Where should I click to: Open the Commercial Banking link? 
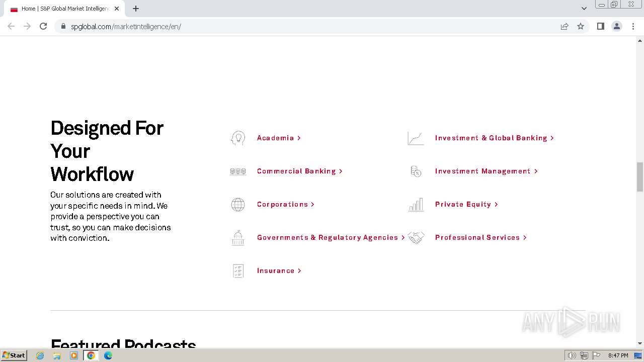click(x=299, y=171)
